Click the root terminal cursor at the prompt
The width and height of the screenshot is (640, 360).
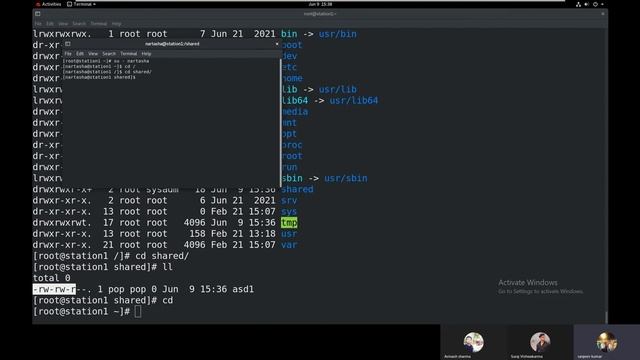click(x=138, y=311)
